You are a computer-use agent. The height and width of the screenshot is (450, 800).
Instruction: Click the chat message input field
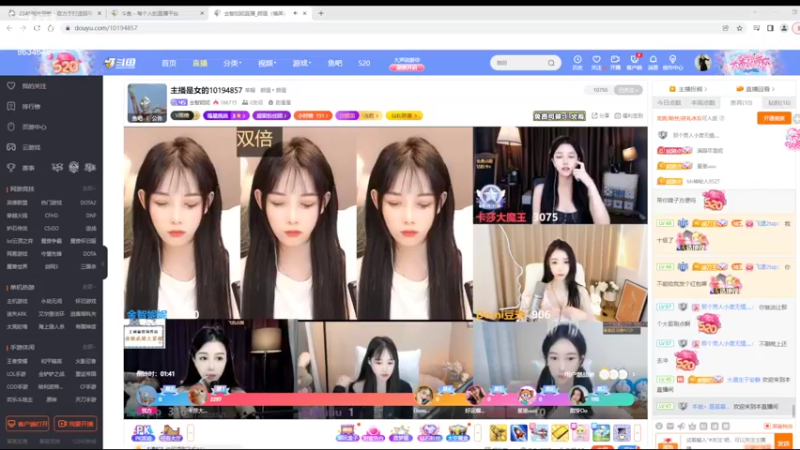[x=726, y=440]
